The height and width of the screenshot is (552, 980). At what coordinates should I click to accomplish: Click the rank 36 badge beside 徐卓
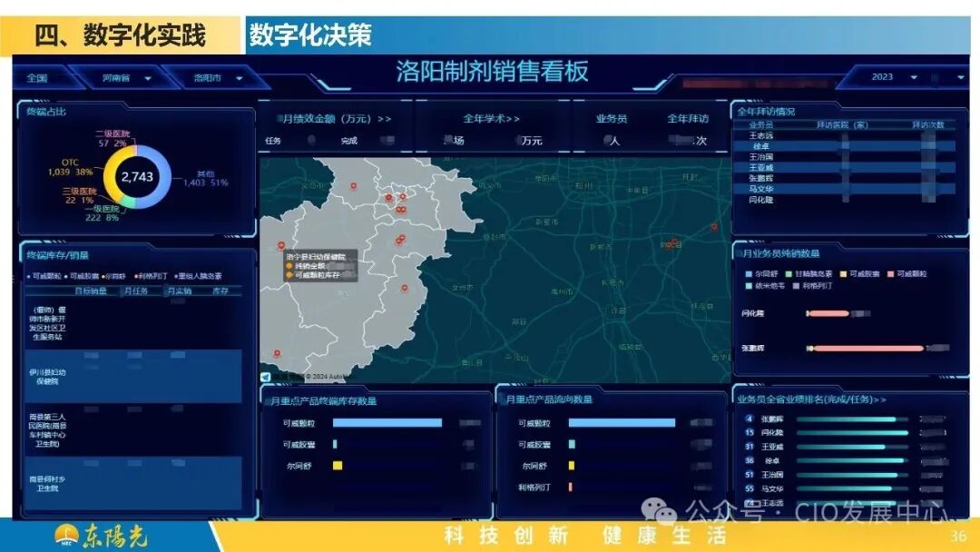click(750, 460)
